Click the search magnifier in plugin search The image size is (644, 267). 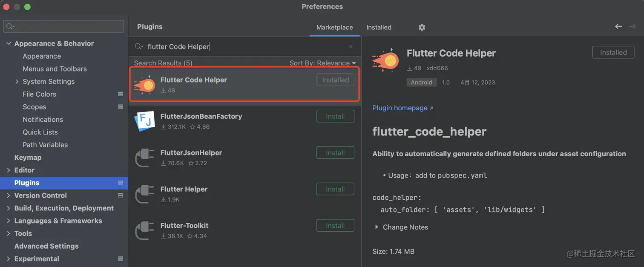coord(139,46)
